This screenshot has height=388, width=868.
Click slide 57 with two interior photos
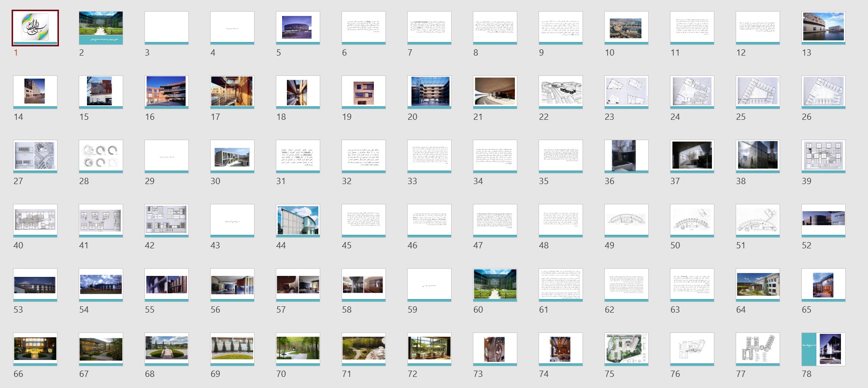point(298,285)
